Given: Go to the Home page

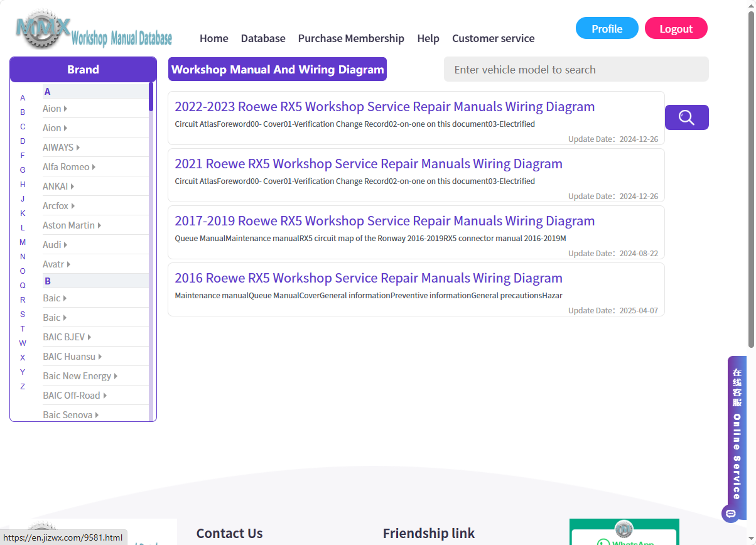Looking at the screenshot, I should coord(214,38).
